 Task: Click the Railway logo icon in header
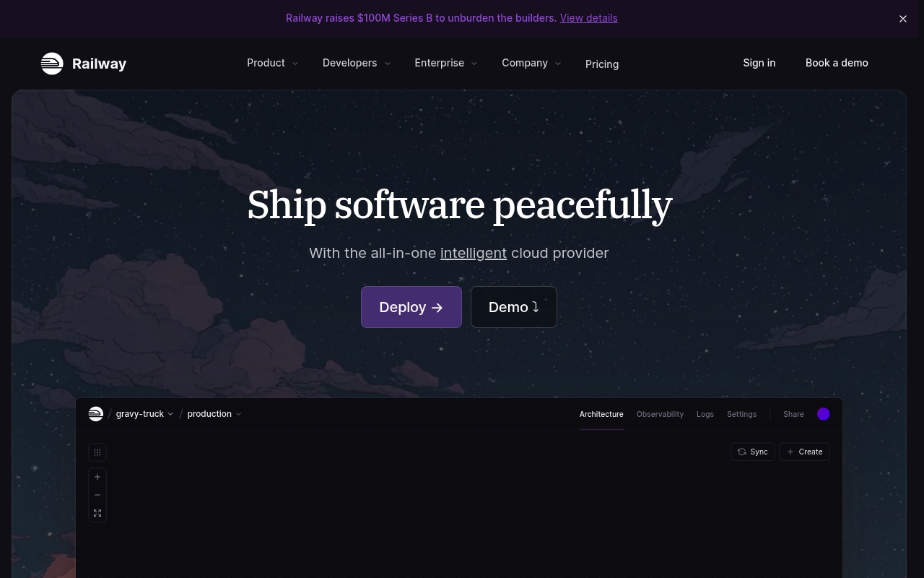52,64
